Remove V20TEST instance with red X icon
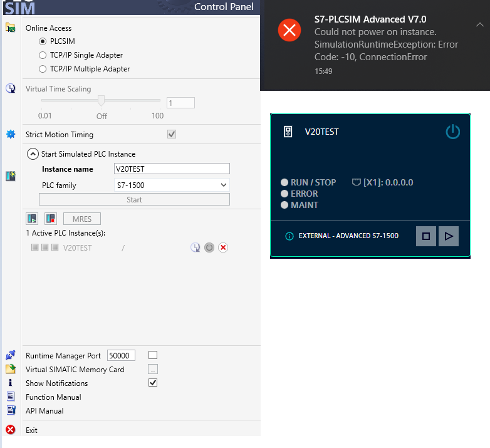The height and width of the screenshot is (448, 490). pos(223,247)
